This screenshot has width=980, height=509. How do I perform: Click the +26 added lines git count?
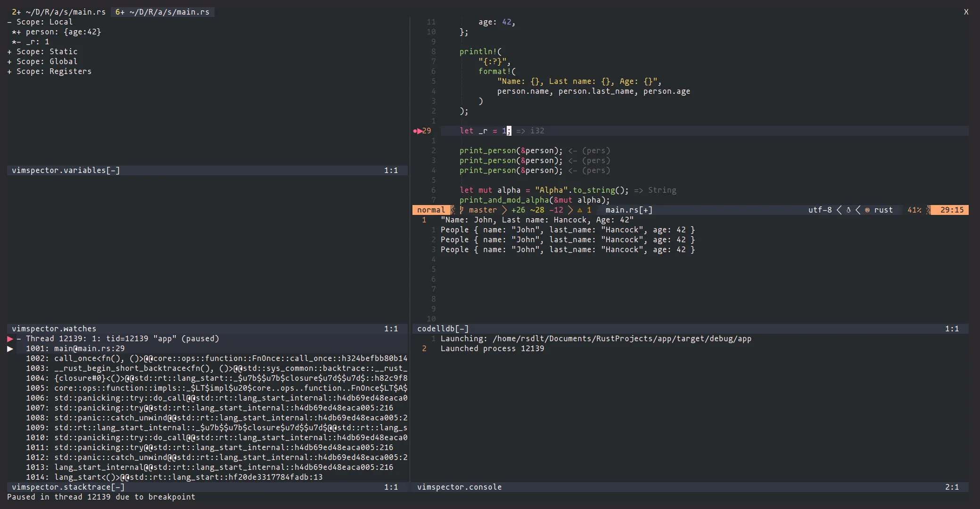click(518, 210)
